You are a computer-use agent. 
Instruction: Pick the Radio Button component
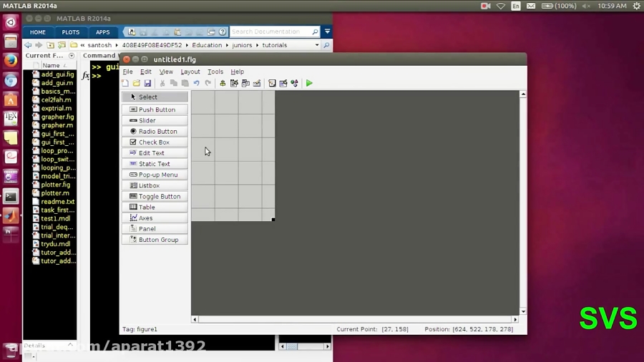pos(155,132)
